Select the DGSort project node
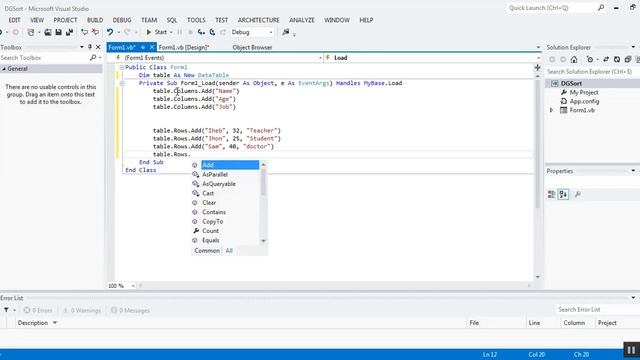Viewport: 640px width, 360px height. [x=571, y=83]
